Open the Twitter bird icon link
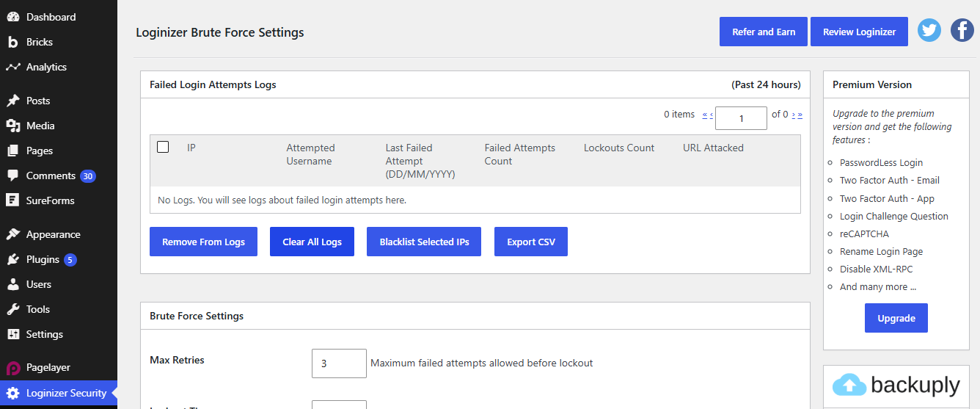This screenshot has height=409, width=980. 929,30
